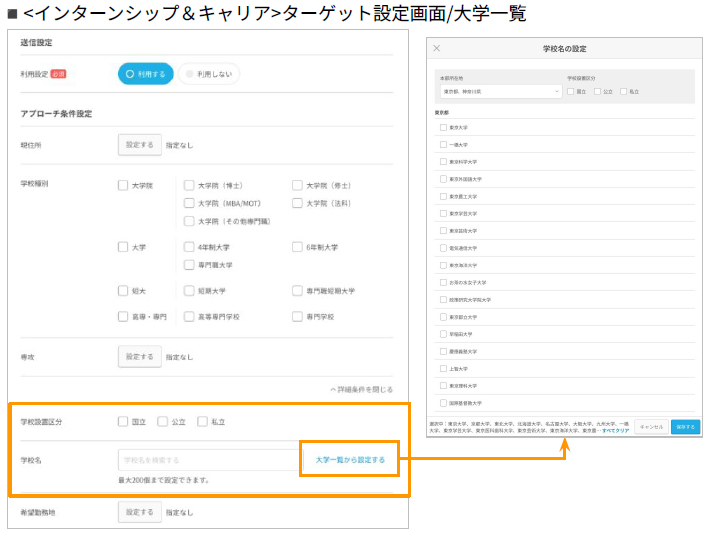The width and height of the screenshot is (715, 534).
Task: Check the 大学院 (MBA/MOT) checkbox
Action: [189, 203]
